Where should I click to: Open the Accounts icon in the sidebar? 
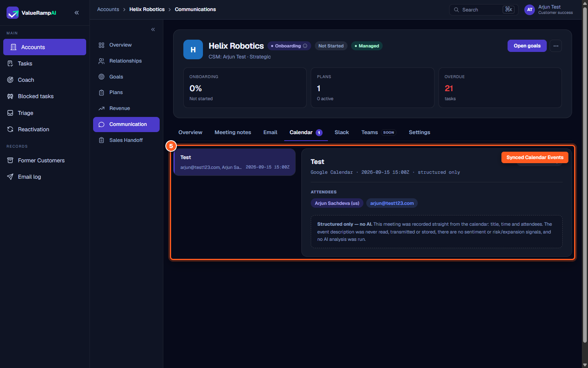(x=13, y=47)
